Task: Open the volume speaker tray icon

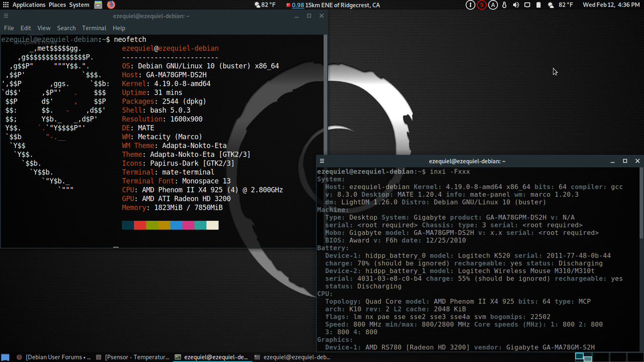Action: click(x=516, y=5)
